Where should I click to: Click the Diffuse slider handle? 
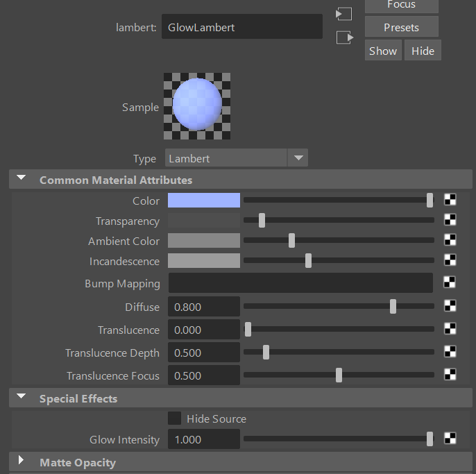[x=393, y=306]
